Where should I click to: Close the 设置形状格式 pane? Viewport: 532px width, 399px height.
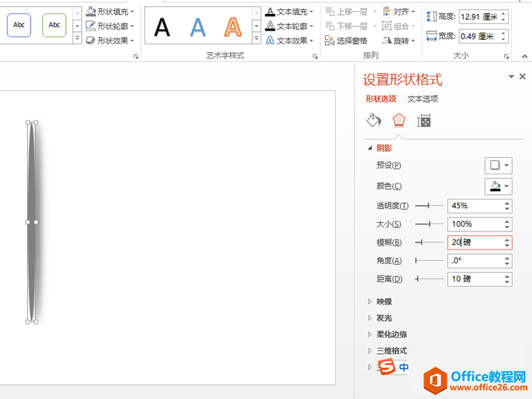522,77
